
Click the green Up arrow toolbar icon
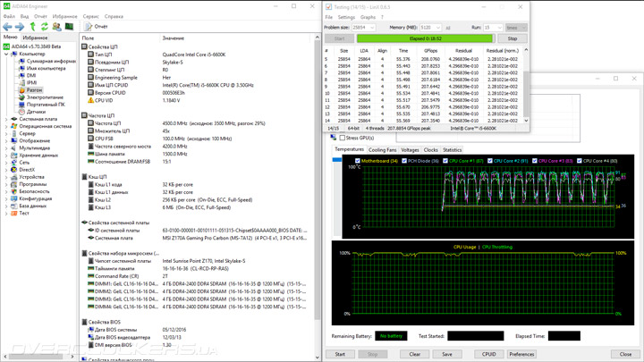[x=32, y=27]
